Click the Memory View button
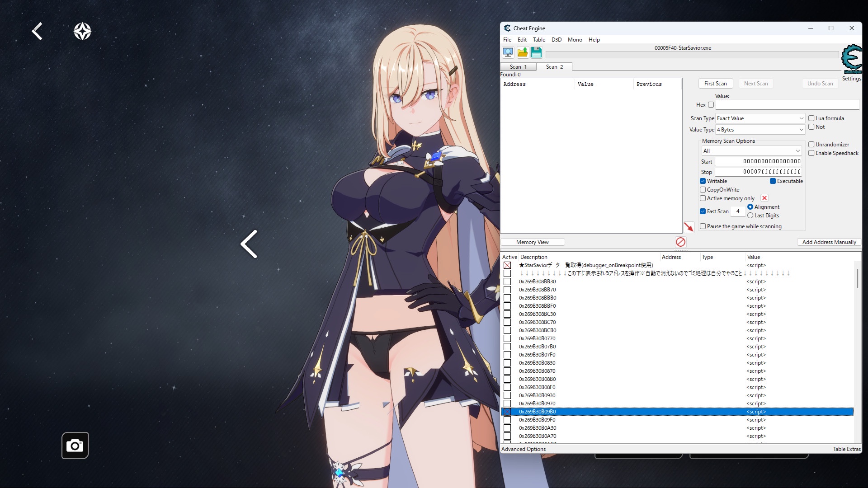Screen dimensions: 868x488 (x=533, y=242)
